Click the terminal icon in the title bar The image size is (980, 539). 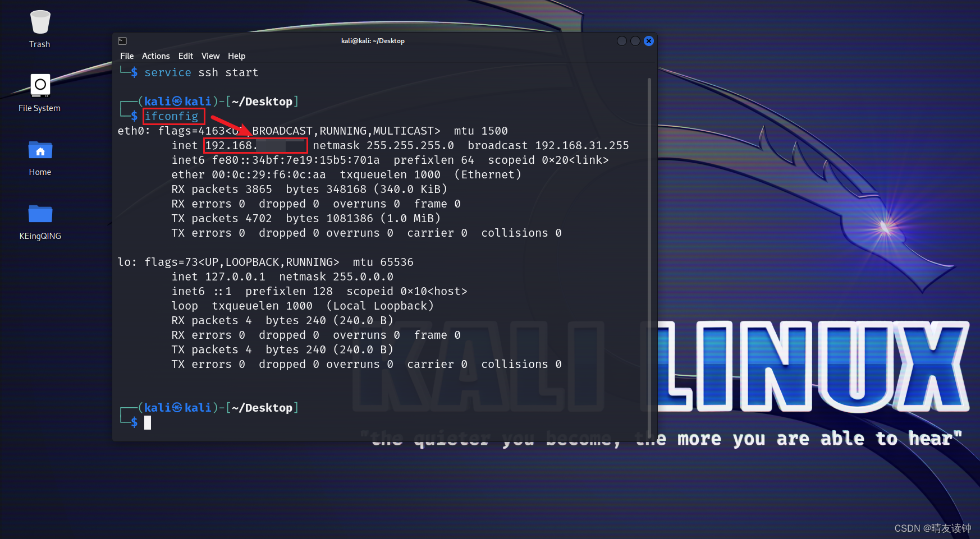coord(122,40)
